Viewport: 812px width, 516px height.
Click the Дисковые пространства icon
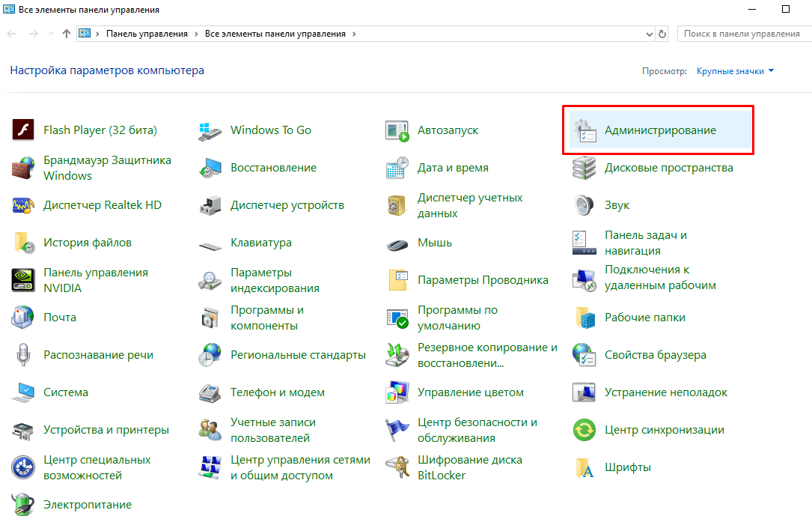pyautogui.click(x=584, y=168)
